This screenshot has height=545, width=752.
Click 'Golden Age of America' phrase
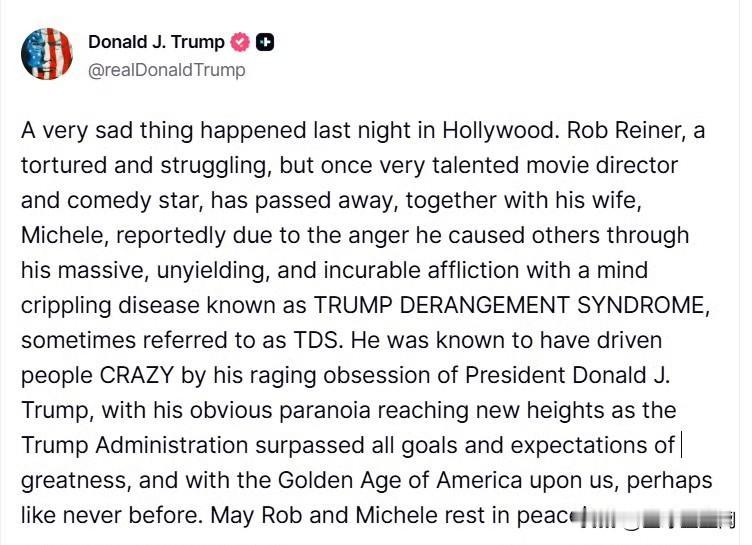click(399, 480)
